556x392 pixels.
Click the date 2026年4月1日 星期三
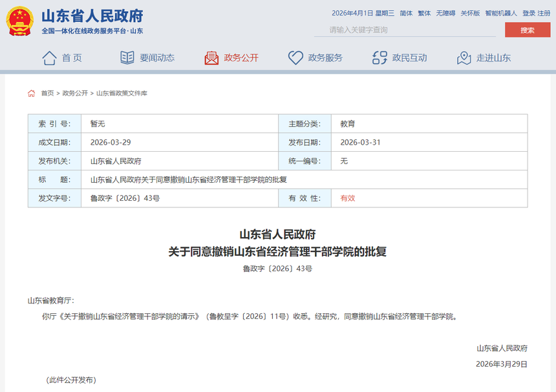363,13
